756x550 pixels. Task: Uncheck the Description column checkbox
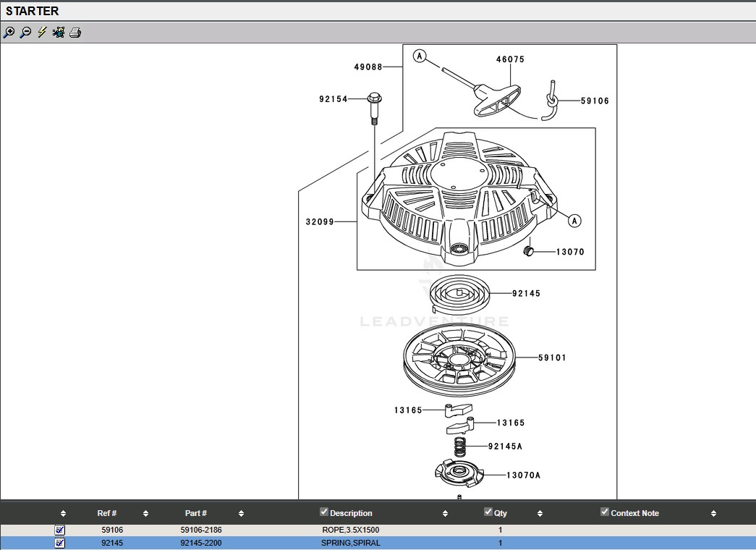pos(324,512)
